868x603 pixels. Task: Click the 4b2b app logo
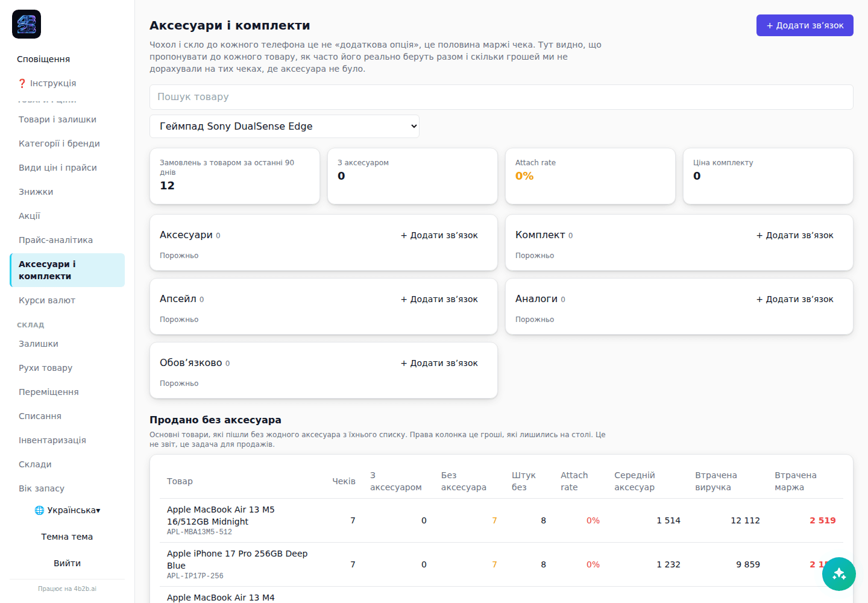27,24
